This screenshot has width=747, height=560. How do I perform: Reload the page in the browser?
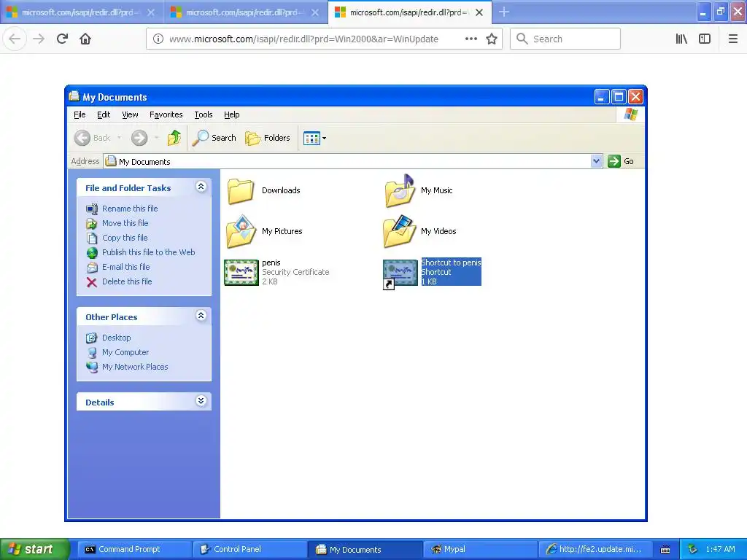point(62,39)
